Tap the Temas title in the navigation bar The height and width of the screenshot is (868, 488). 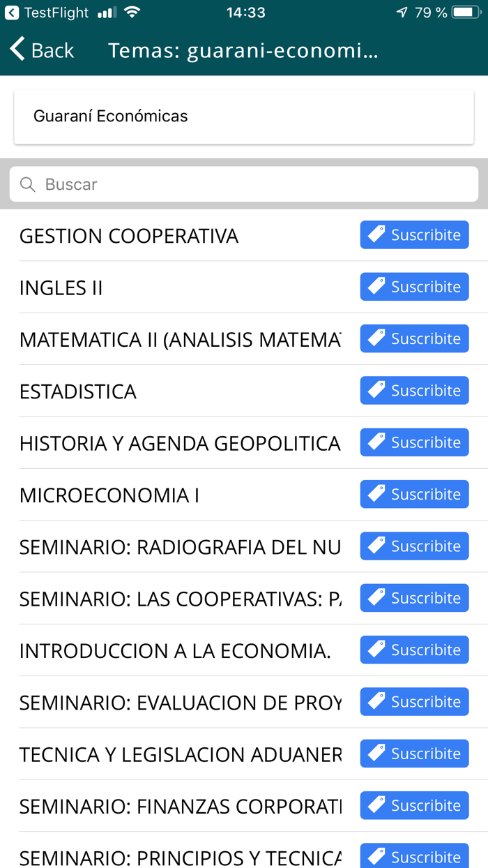[243, 50]
